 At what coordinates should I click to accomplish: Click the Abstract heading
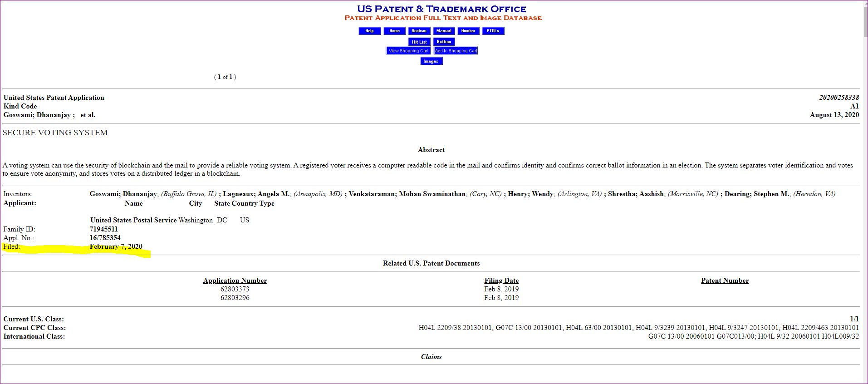[431, 150]
